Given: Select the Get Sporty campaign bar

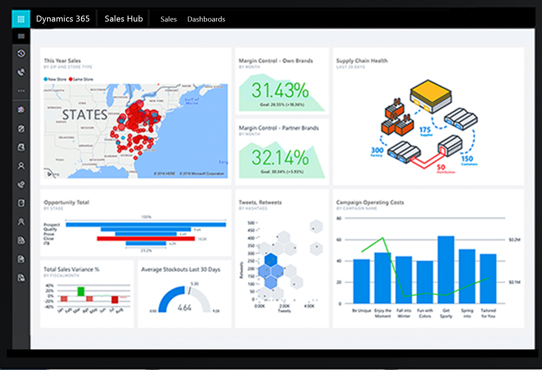Looking at the screenshot, I should point(446,270).
